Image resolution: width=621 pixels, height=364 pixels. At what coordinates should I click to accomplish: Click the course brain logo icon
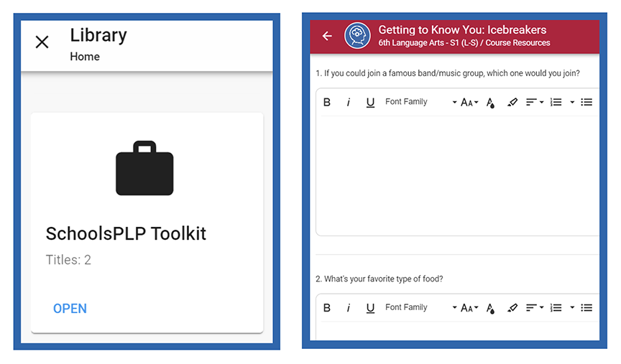[357, 36]
